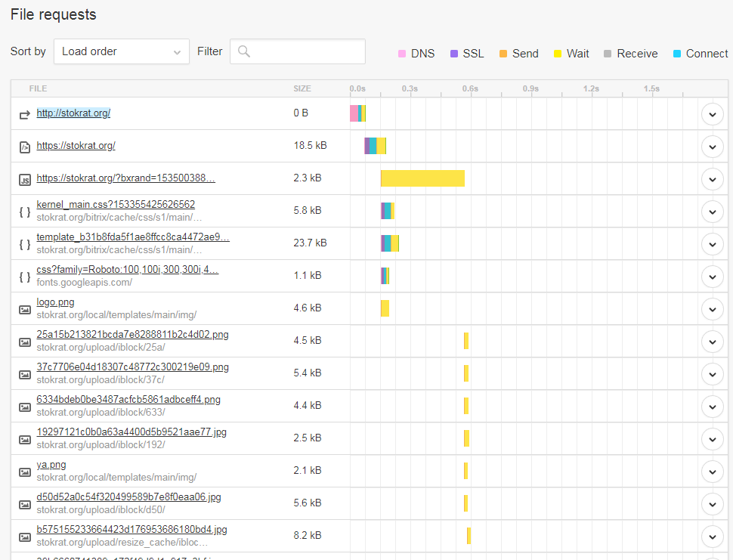The image size is (733, 560).
Task: Expand details for the http://stokrat.org/ request
Action: 712,114
